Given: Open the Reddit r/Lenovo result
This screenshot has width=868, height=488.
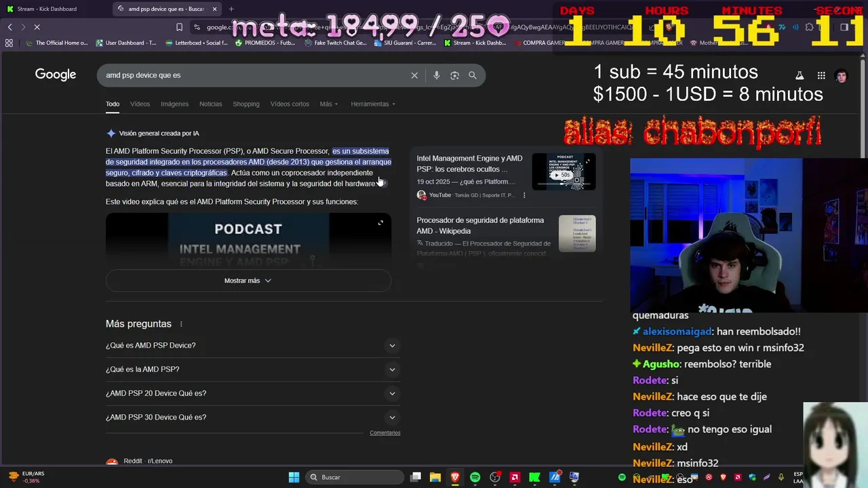Looking at the screenshot, I should pyautogui.click(x=148, y=461).
